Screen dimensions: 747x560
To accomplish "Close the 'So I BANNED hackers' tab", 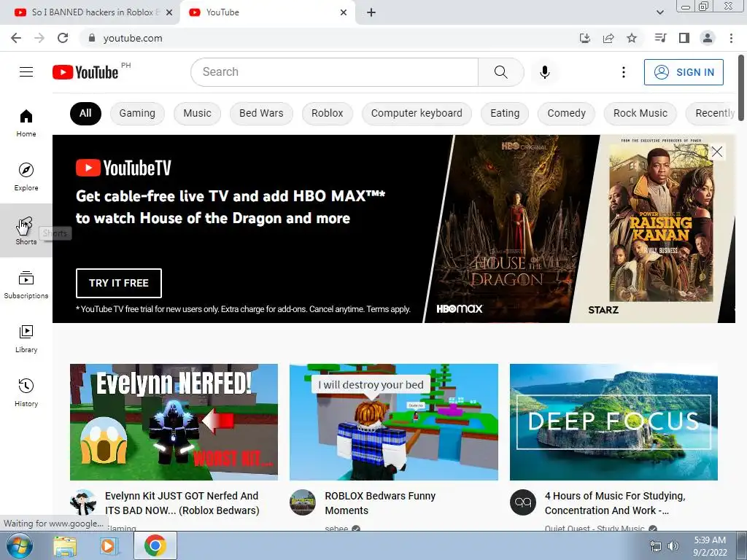I will point(169,12).
